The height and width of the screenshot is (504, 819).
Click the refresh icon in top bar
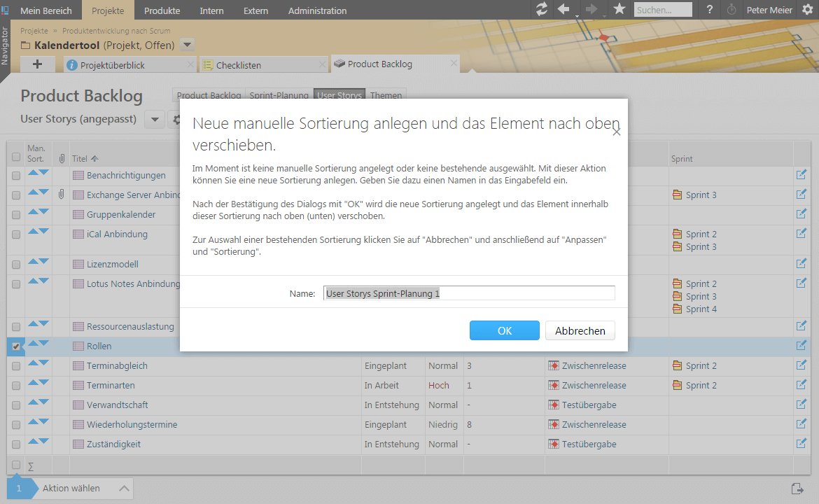click(x=541, y=10)
